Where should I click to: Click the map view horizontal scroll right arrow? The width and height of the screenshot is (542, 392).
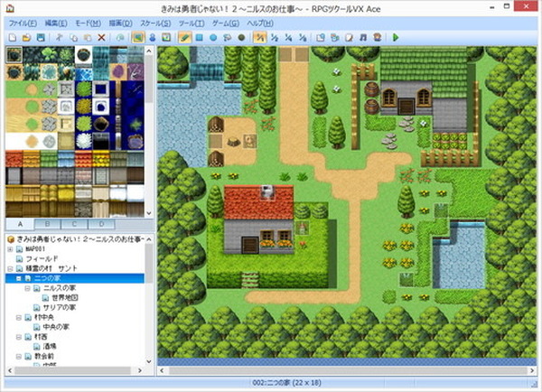click(x=532, y=370)
